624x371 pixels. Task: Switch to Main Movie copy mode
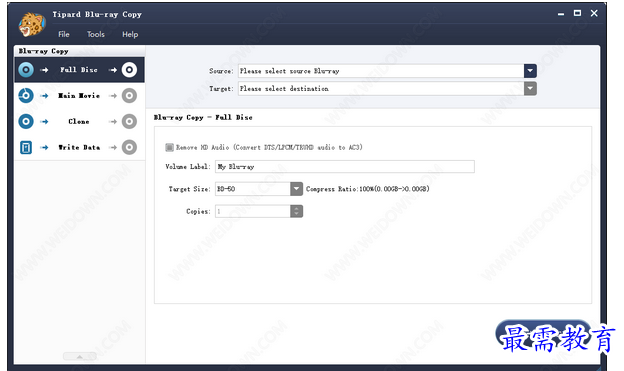(79, 96)
